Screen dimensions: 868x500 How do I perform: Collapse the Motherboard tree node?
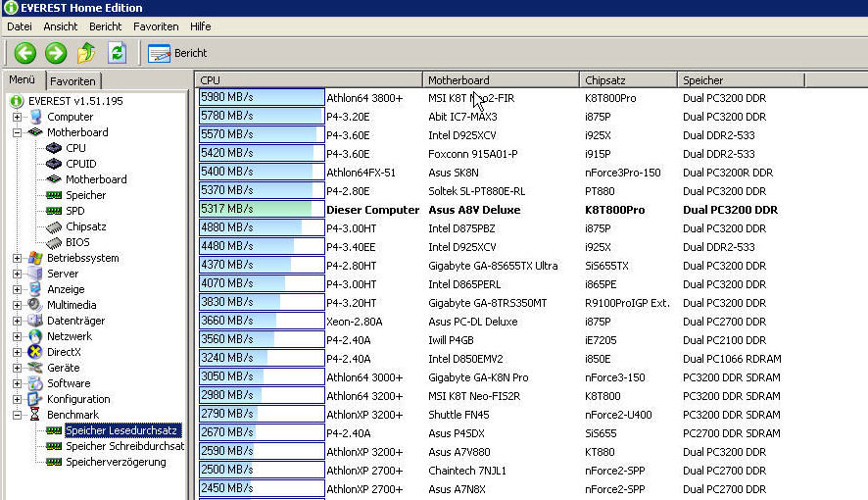(18, 132)
